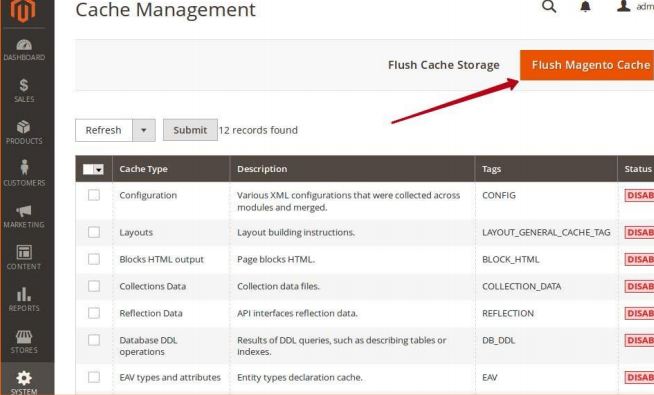Click 'API interfaces reflection data.' description
The width and height of the screenshot is (654, 395).
[x=297, y=313]
